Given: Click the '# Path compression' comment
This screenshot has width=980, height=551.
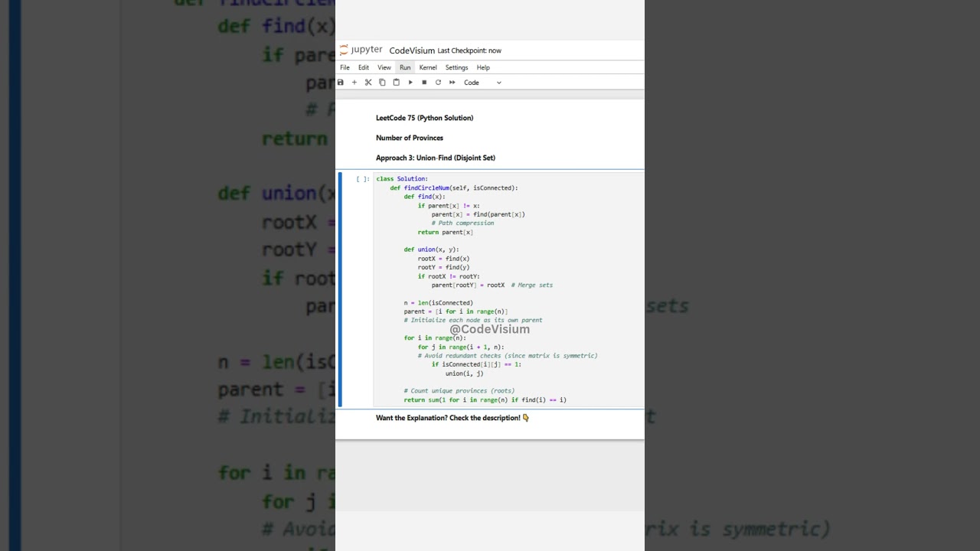Looking at the screenshot, I should 462,223.
